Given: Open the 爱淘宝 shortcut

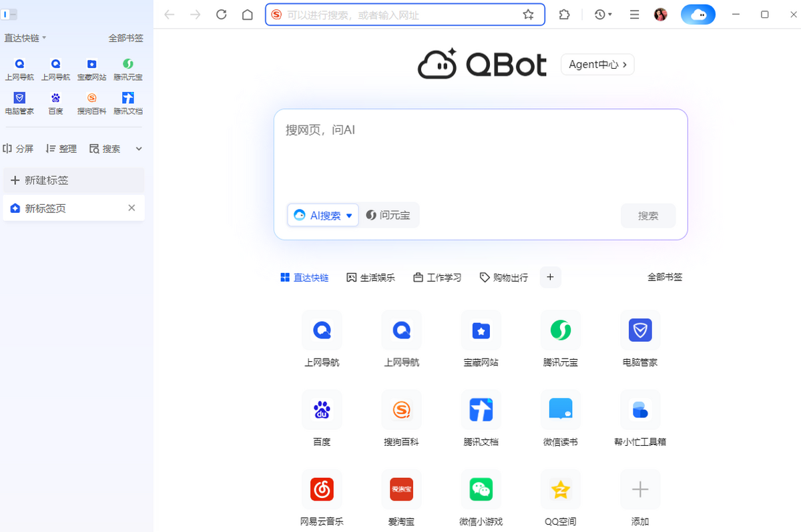Looking at the screenshot, I should click(x=401, y=497).
